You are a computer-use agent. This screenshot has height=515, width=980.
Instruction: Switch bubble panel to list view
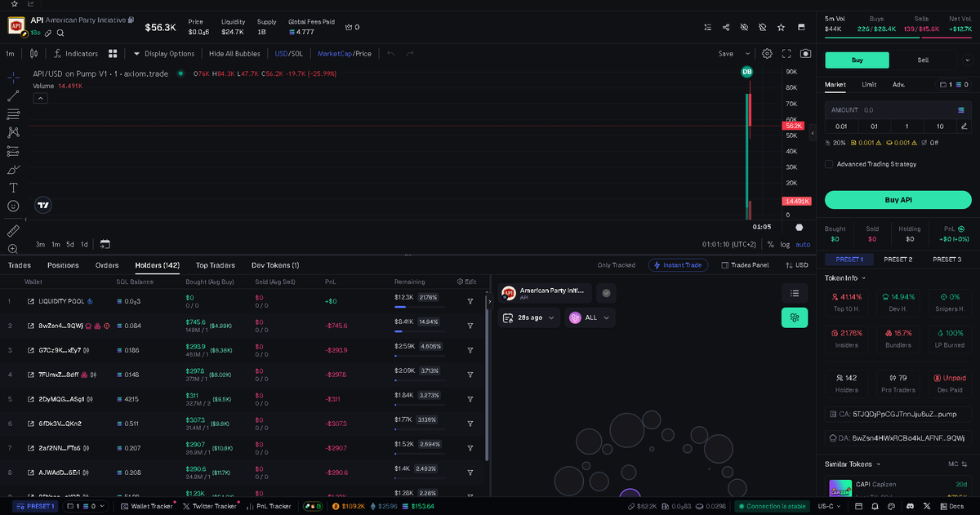[x=795, y=293]
